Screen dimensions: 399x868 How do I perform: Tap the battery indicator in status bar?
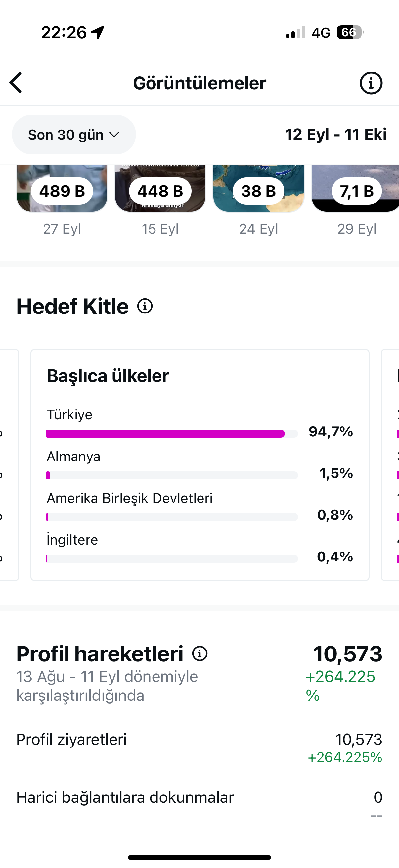[350, 32]
